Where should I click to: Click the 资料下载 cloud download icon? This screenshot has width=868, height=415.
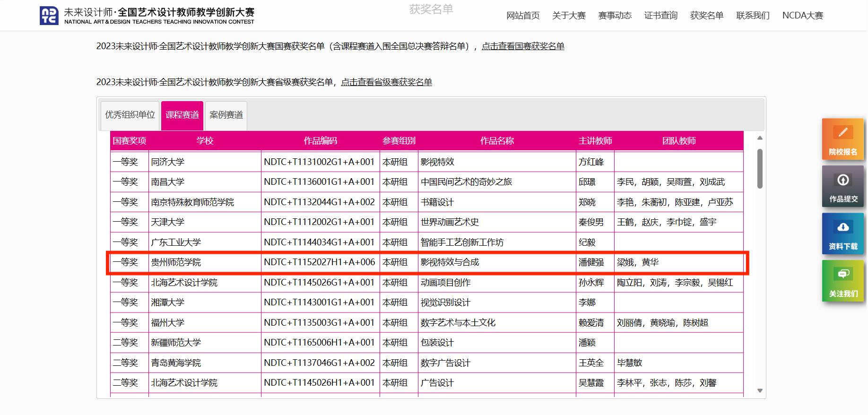tap(842, 227)
